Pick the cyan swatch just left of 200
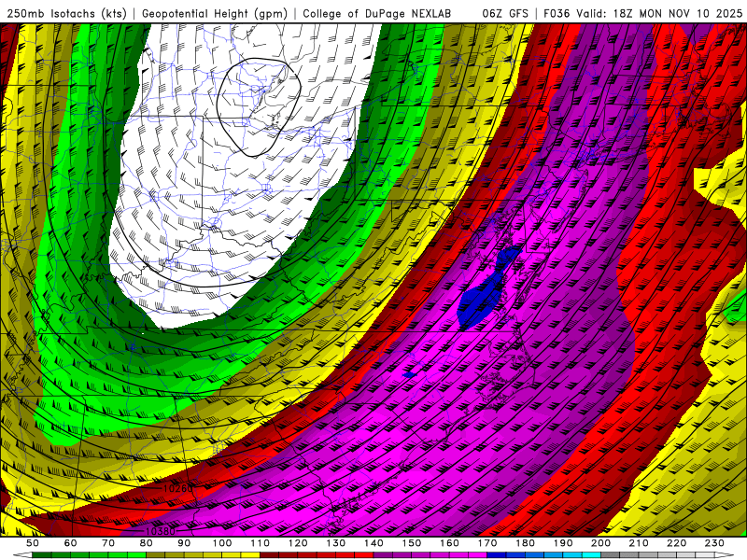The image size is (747, 560). click(591, 555)
